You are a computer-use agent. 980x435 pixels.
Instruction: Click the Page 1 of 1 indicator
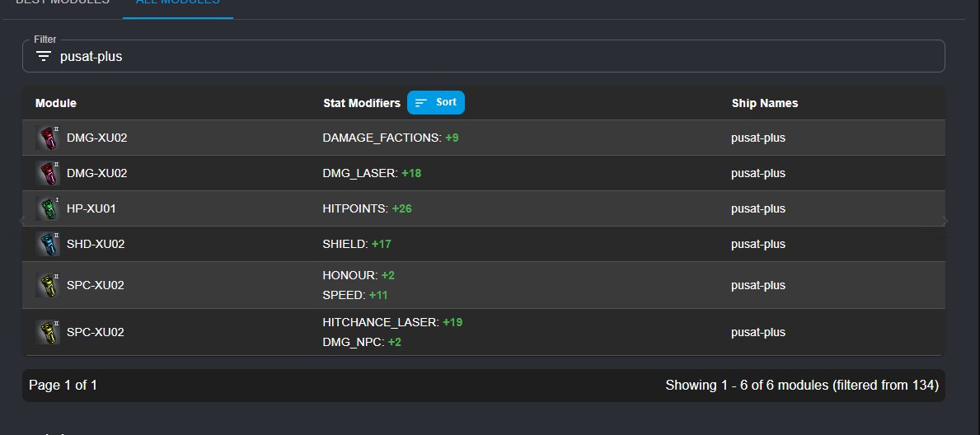(x=63, y=385)
